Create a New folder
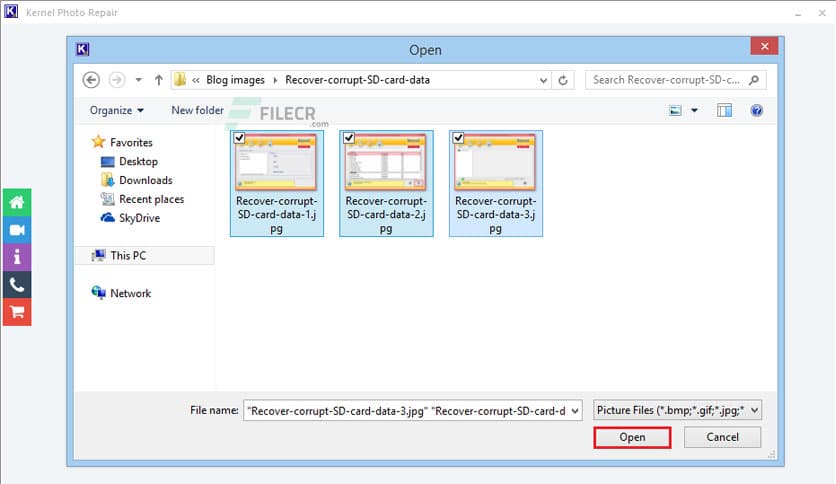Image resolution: width=836 pixels, height=484 pixels. [x=197, y=110]
